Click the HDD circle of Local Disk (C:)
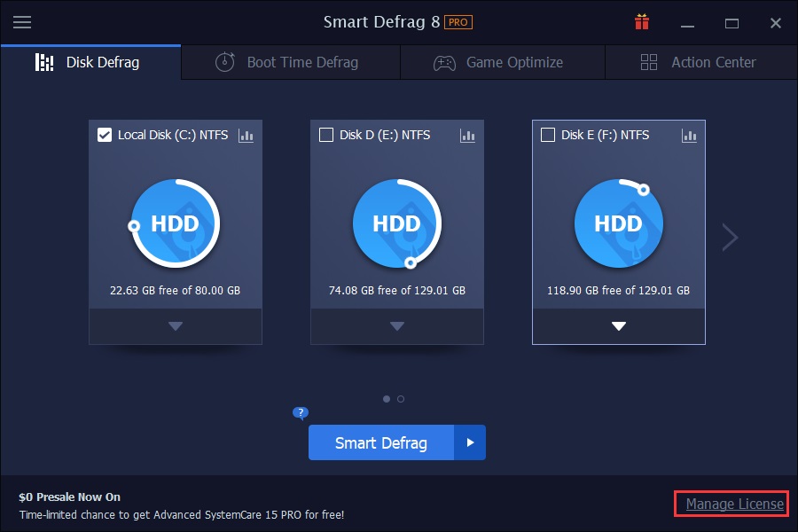798x532 pixels. point(175,223)
